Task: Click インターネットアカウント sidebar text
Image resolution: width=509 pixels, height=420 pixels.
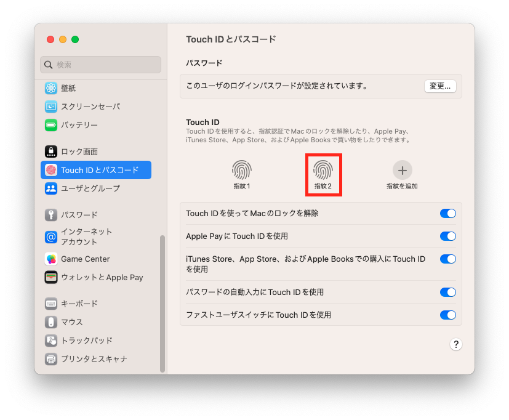Action: pos(86,237)
